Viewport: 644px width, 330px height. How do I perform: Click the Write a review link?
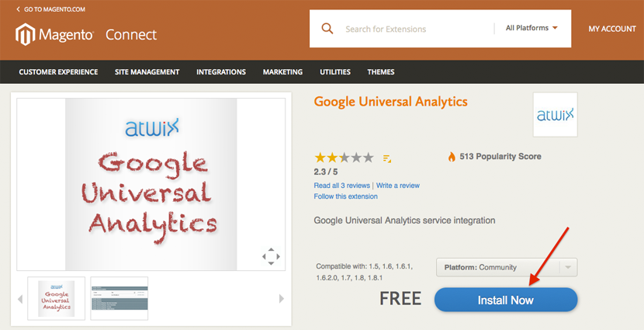click(x=398, y=186)
